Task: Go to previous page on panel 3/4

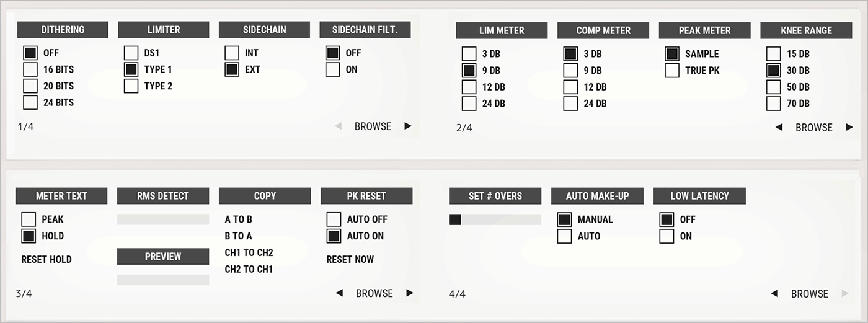Action: pos(339,293)
